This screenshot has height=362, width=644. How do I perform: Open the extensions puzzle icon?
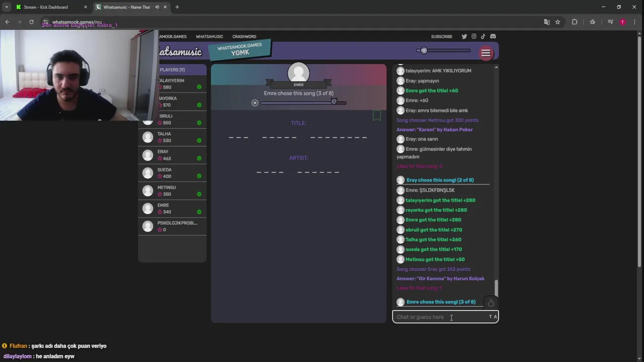point(575,22)
